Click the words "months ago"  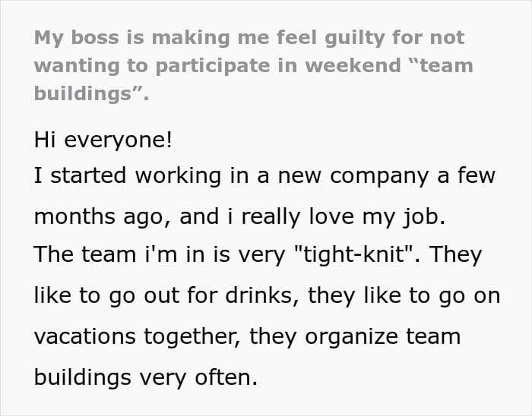point(100,216)
